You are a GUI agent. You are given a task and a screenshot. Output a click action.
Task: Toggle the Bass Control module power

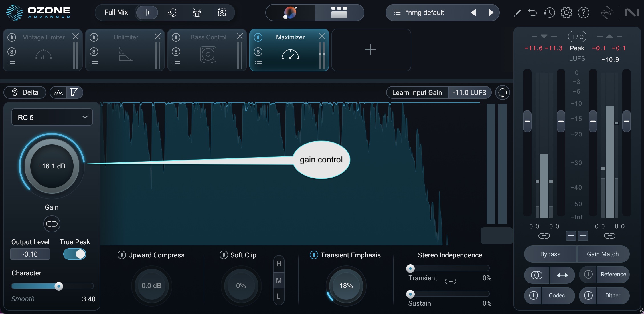(176, 37)
